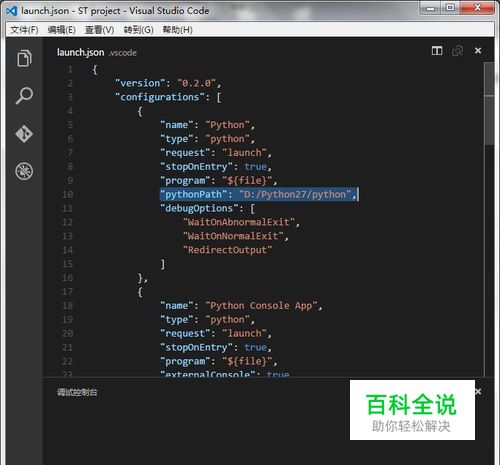
Task: Open the 编辑(E) menu
Action: click(x=61, y=30)
